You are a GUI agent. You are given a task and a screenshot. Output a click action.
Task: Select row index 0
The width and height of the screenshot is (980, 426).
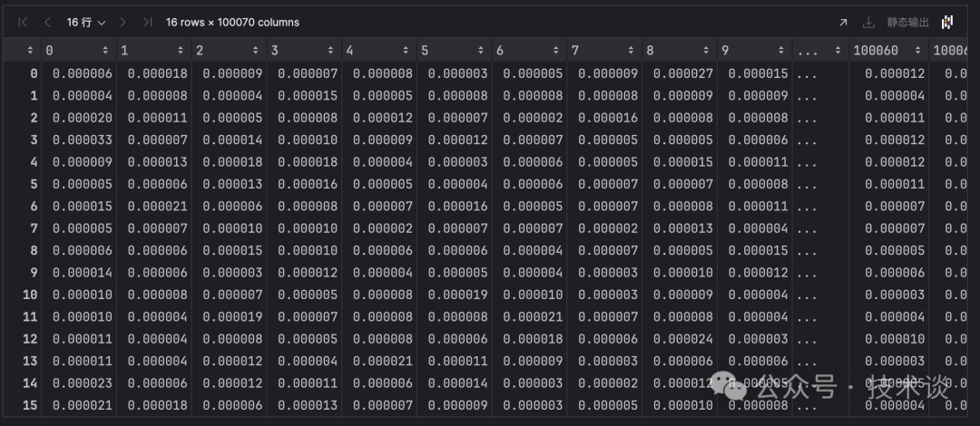point(34,73)
